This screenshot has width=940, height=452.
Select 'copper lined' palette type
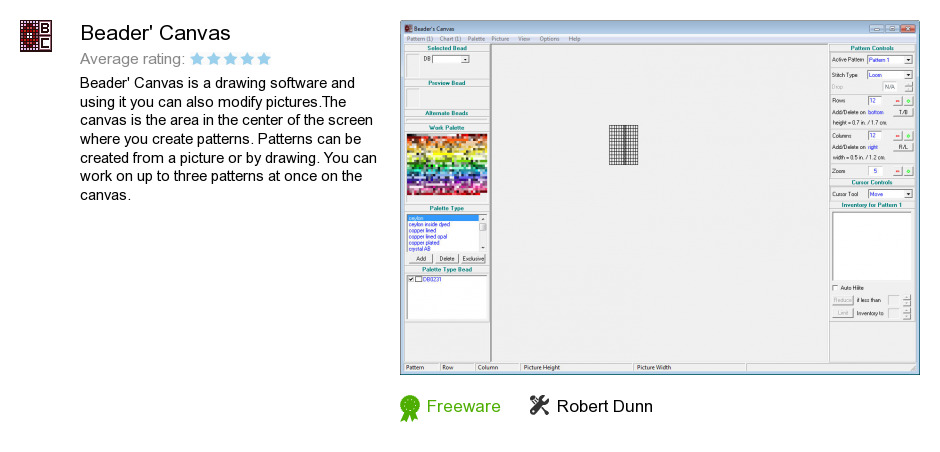[x=423, y=230]
